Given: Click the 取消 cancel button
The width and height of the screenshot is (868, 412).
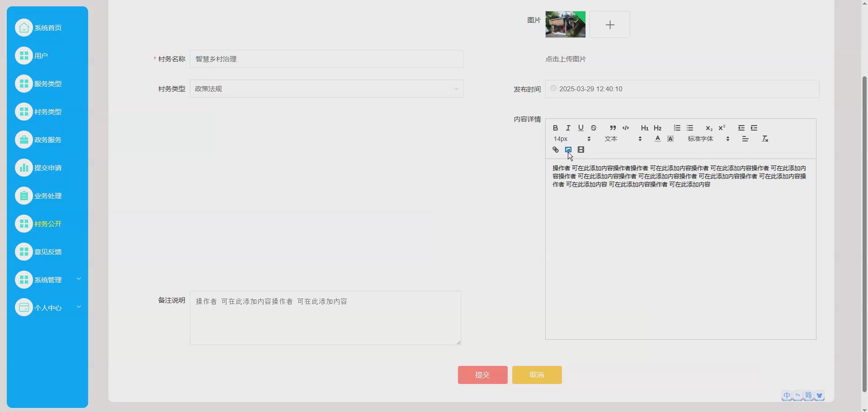Looking at the screenshot, I should click(x=536, y=375).
